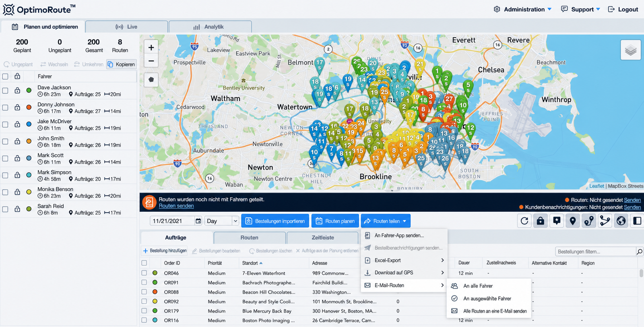Screen dimensions: 644x327
Task: Click Senden link next to Routen status
Action: click(632, 200)
